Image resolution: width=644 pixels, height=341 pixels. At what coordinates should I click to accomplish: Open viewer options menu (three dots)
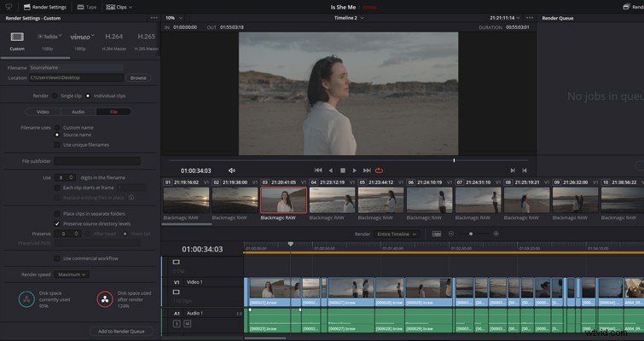tap(530, 18)
